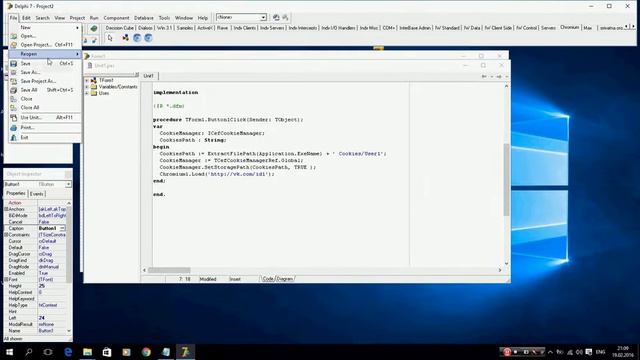Select the first Chromium globe component icon

pyautogui.click(x=137, y=38)
